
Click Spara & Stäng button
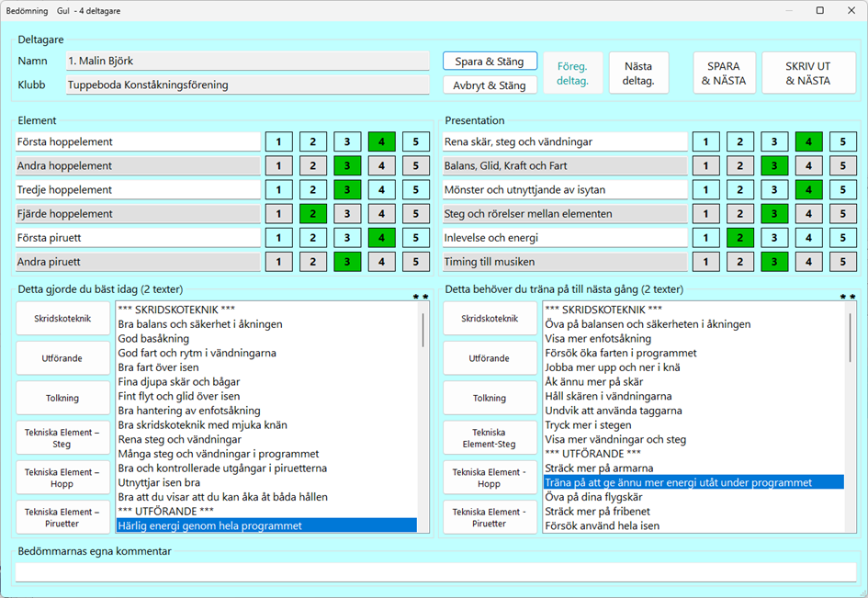pos(490,62)
